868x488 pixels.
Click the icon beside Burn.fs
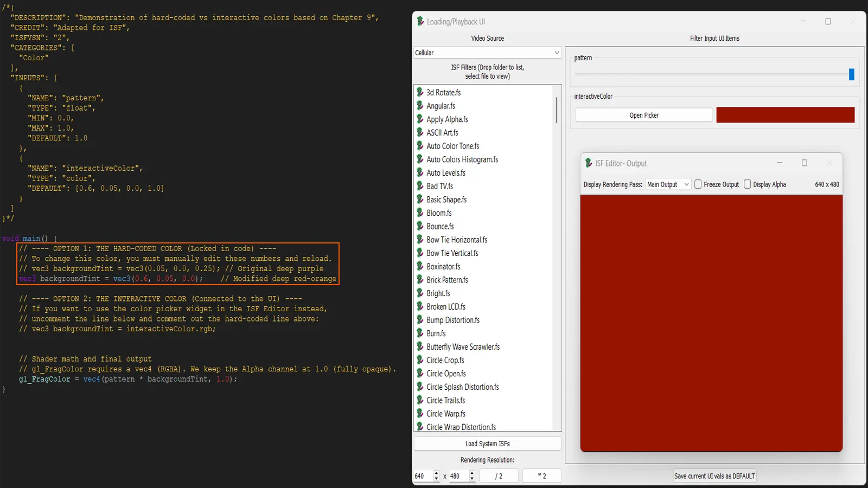(420, 333)
